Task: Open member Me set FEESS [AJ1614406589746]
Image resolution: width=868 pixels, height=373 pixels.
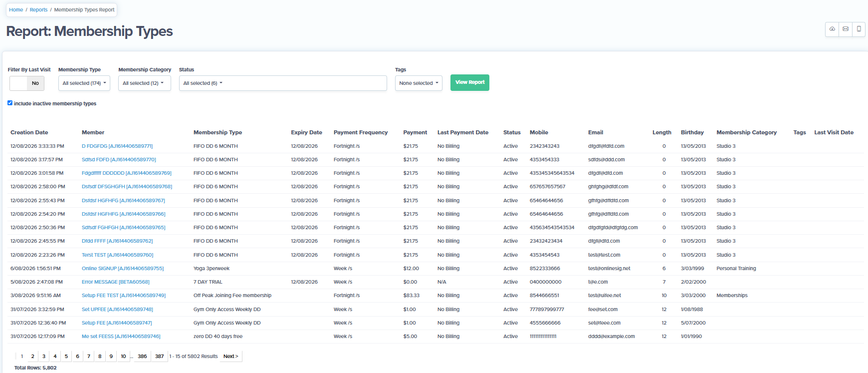Action: tap(121, 337)
